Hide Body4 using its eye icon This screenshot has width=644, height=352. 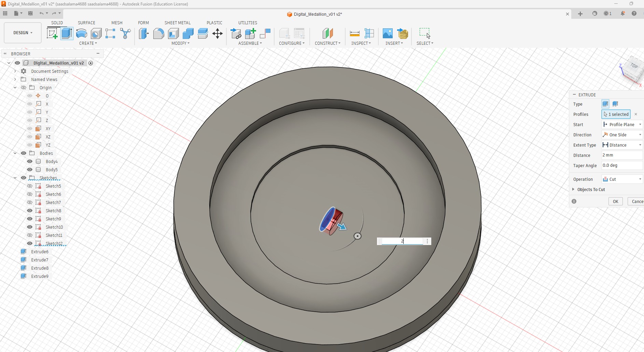(x=30, y=161)
